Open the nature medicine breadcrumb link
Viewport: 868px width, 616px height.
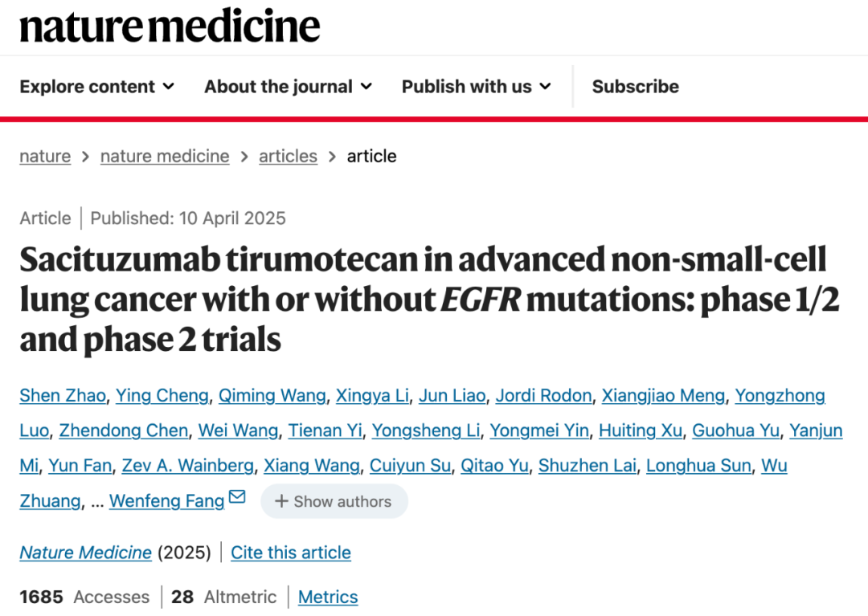(x=165, y=157)
